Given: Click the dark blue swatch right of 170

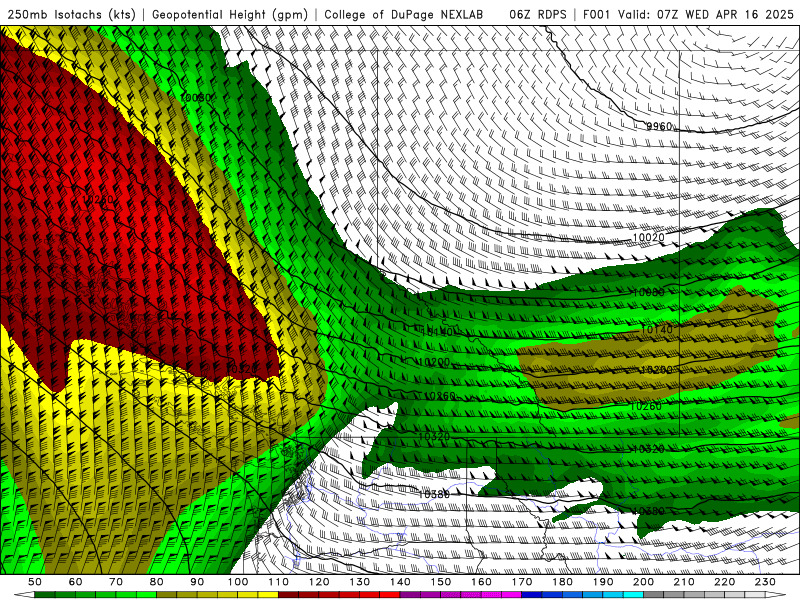Looking at the screenshot, I should pos(532,595).
